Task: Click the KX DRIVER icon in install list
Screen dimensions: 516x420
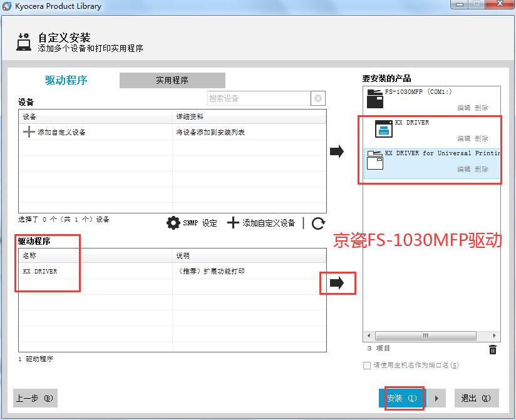Action: [x=384, y=128]
